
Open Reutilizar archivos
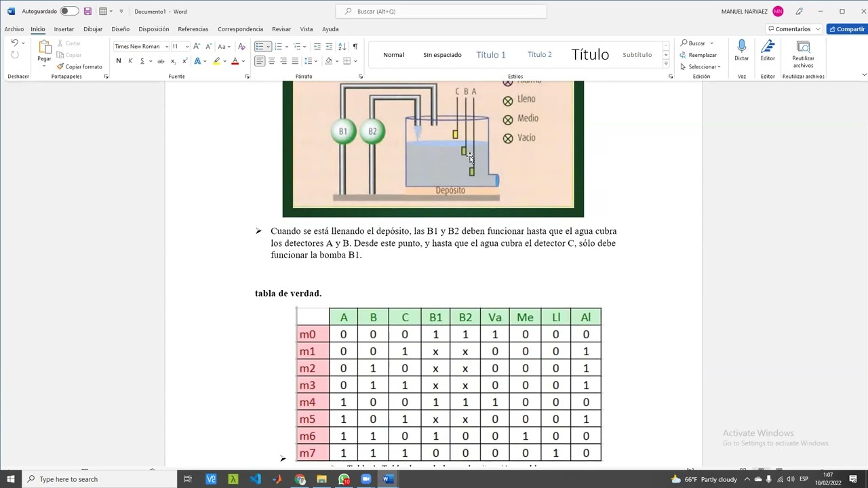pyautogui.click(x=803, y=54)
